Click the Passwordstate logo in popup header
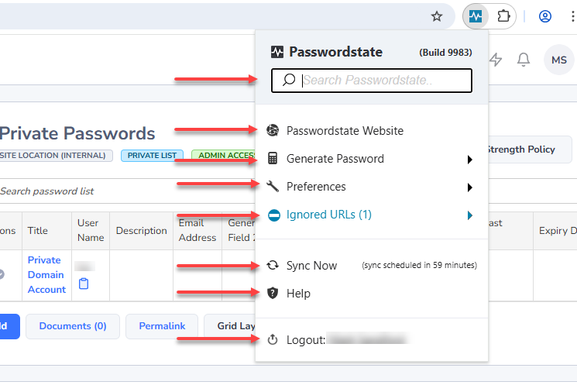The image size is (577, 392). [277, 52]
